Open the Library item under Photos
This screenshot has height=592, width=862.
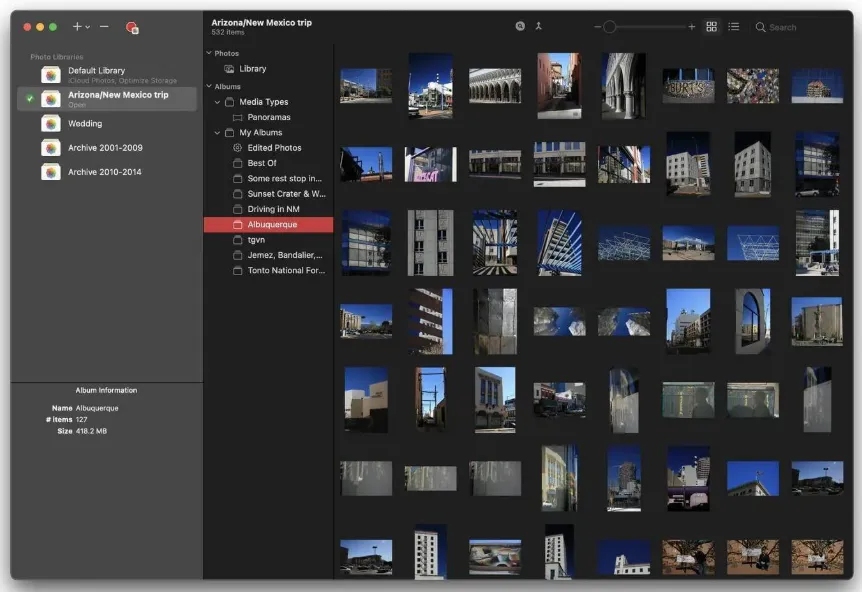pyautogui.click(x=268, y=69)
